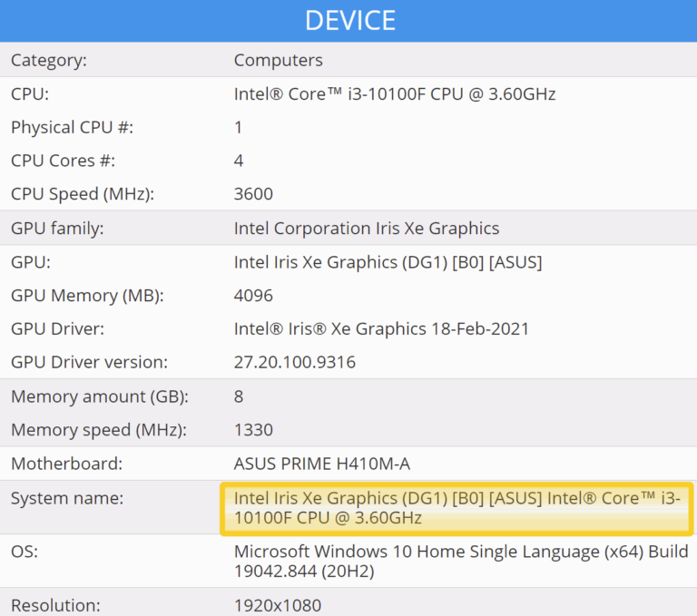Click the GPU family value text

[x=366, y=229]
